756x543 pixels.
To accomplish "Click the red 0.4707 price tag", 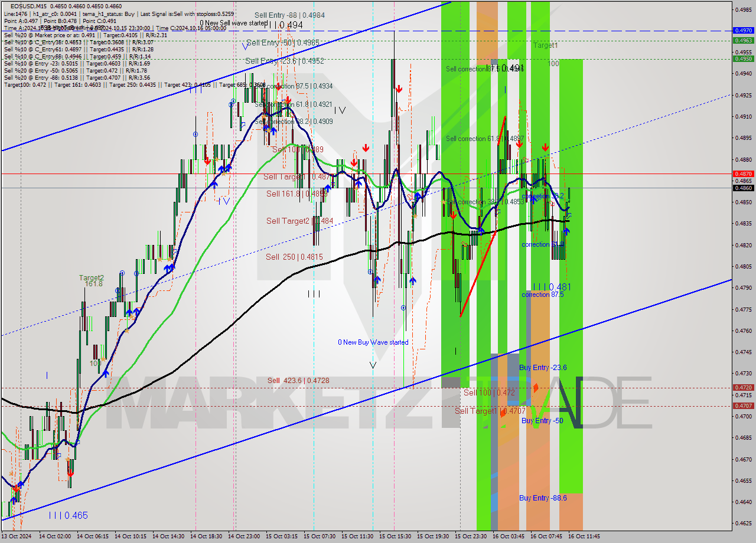I will tap(743, 406).
